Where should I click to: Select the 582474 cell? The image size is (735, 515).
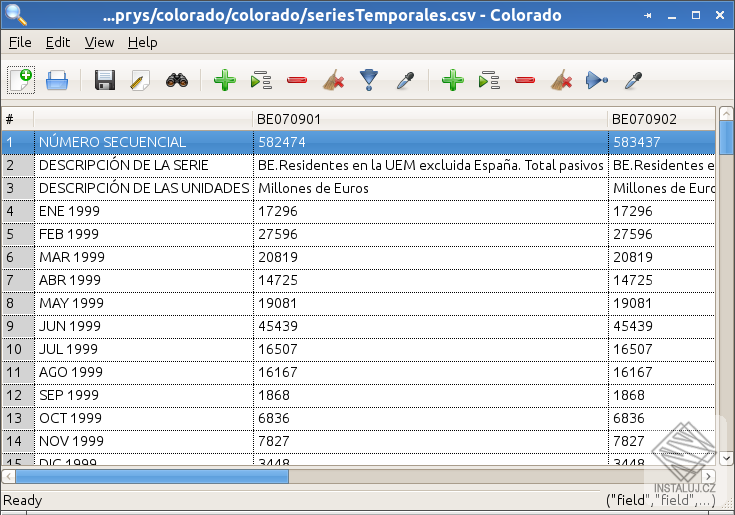tap(431, 142)
